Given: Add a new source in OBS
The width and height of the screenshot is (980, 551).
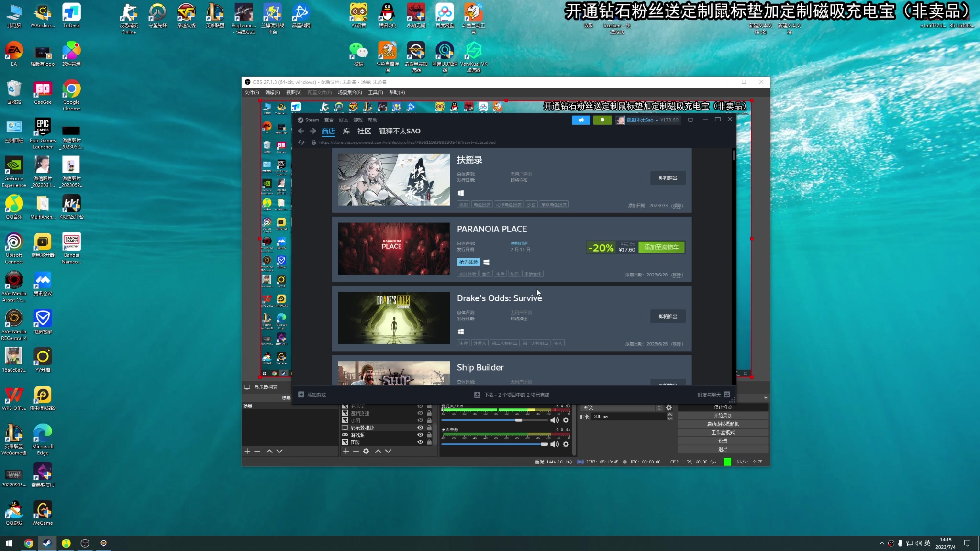Looking at the screenshot, I should pos(346,451).
